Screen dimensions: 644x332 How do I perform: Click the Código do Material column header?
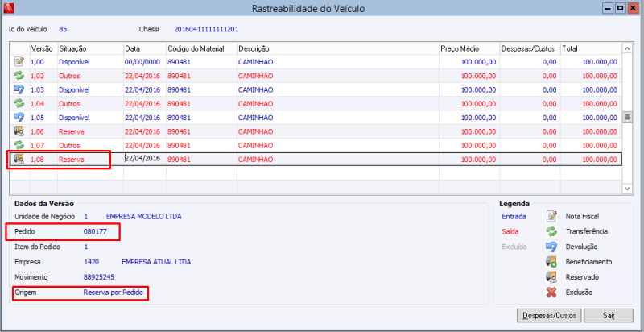click(201, 48)
